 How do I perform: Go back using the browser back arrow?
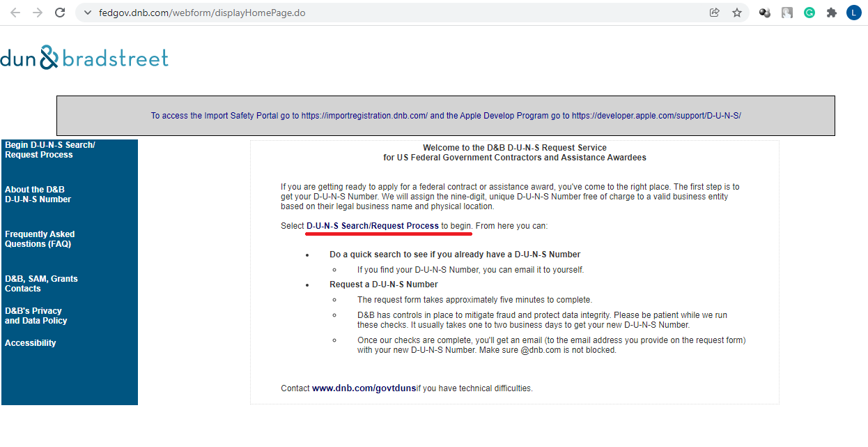click(x=15, y=13)
